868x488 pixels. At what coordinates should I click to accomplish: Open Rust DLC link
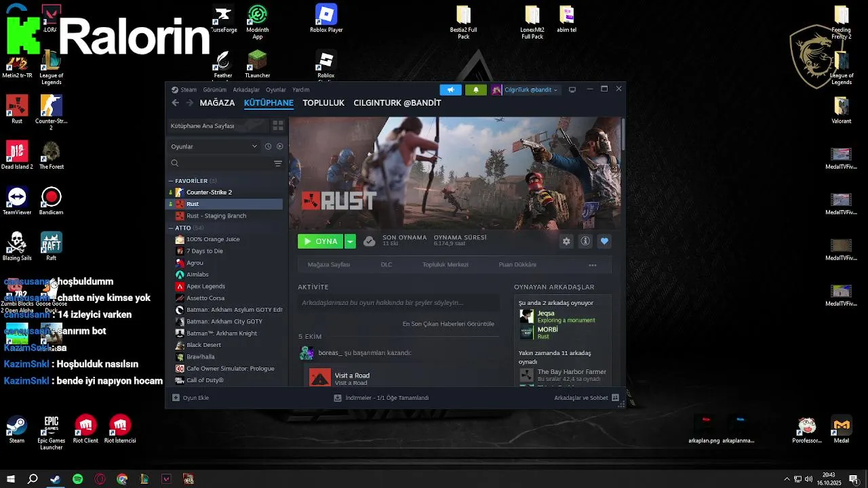click(387, 265)
